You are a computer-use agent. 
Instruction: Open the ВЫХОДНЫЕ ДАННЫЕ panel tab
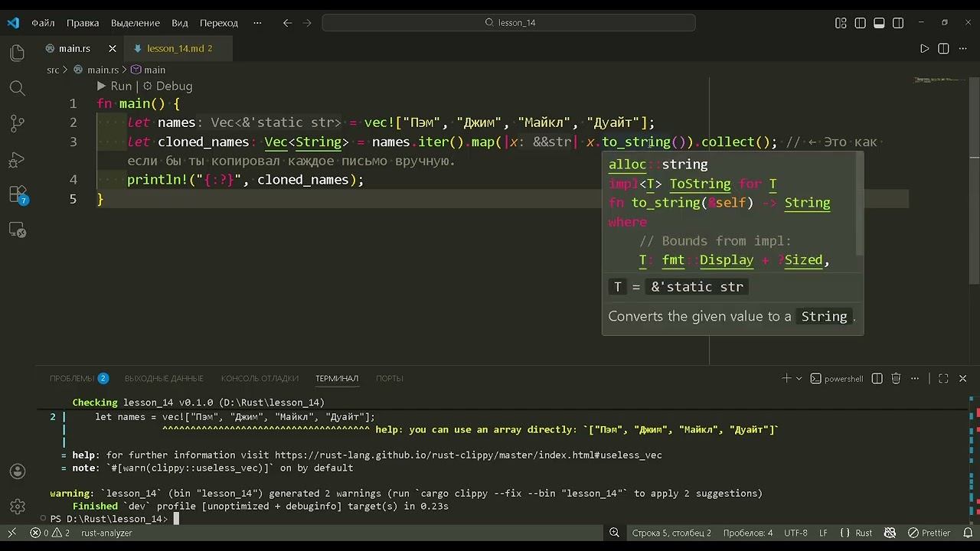point(164,378)
